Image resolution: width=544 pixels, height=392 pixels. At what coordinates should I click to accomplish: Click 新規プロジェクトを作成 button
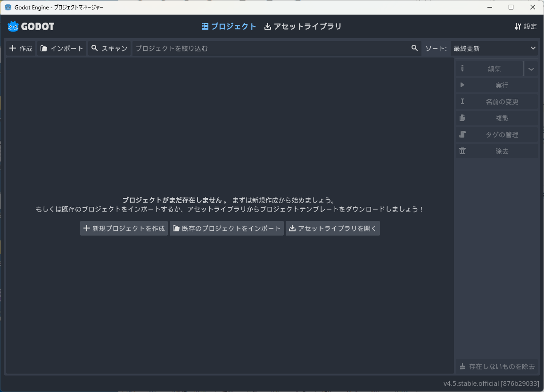click(x=124, y=228)
